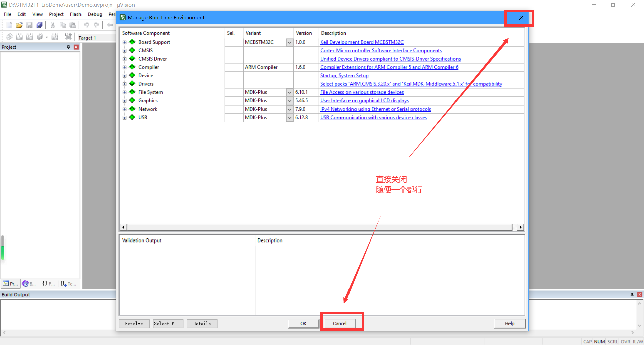Click the horizontal scrollbar left arrow
Screen dimensions: 644x345
click(x=123, y=227)
